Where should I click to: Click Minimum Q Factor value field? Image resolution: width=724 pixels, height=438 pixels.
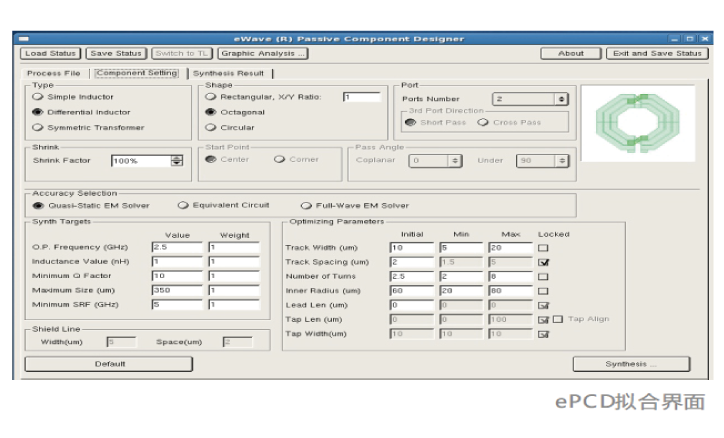[x=177, y=276]
